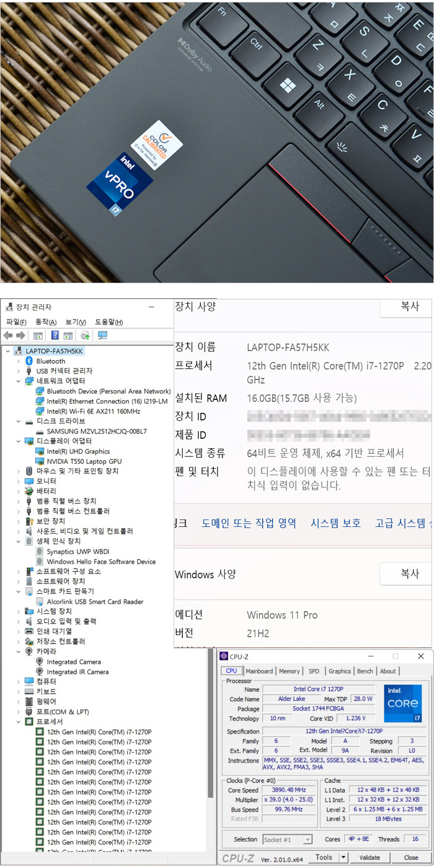Toggle the action pane toolbar icon
434x868 pixels.
[68, 335]
